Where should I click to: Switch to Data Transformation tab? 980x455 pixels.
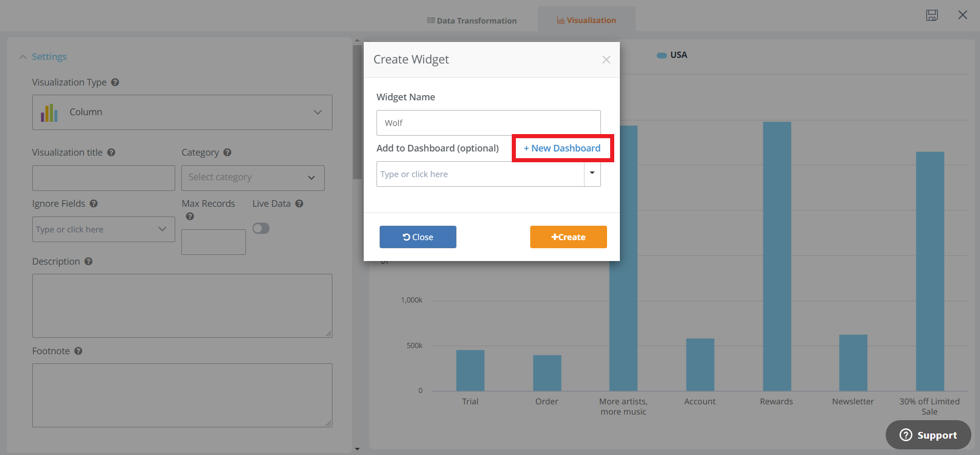click(x=472, y=20)
